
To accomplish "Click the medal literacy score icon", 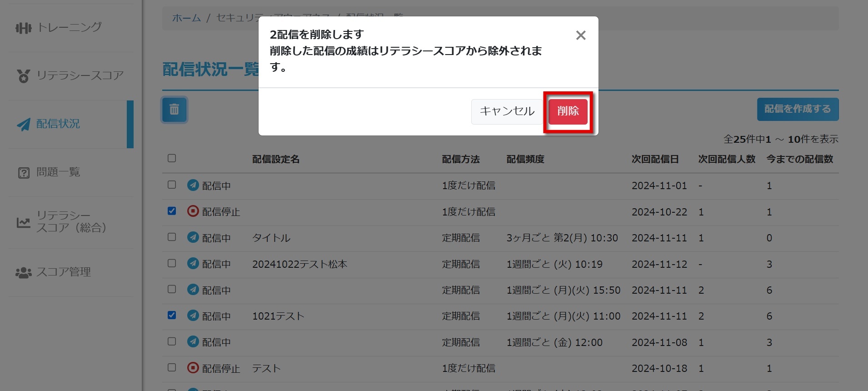I will pyautogui.click(x=24, y=76).
